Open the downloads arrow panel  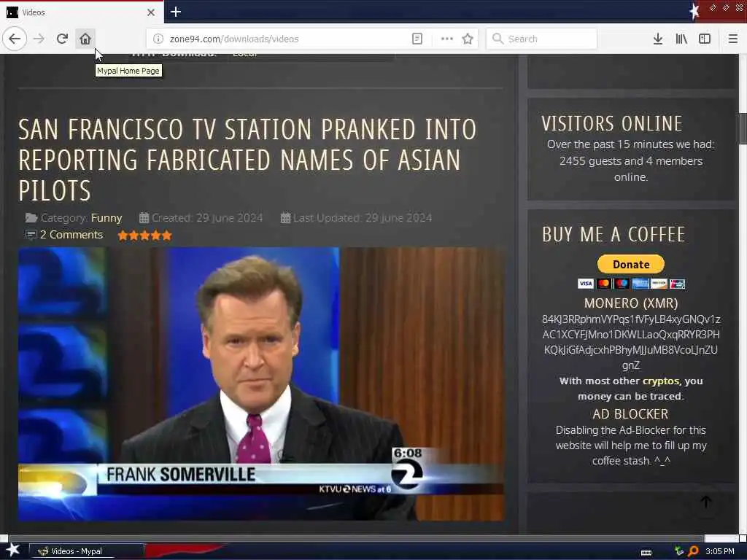(x=658, y=39)
